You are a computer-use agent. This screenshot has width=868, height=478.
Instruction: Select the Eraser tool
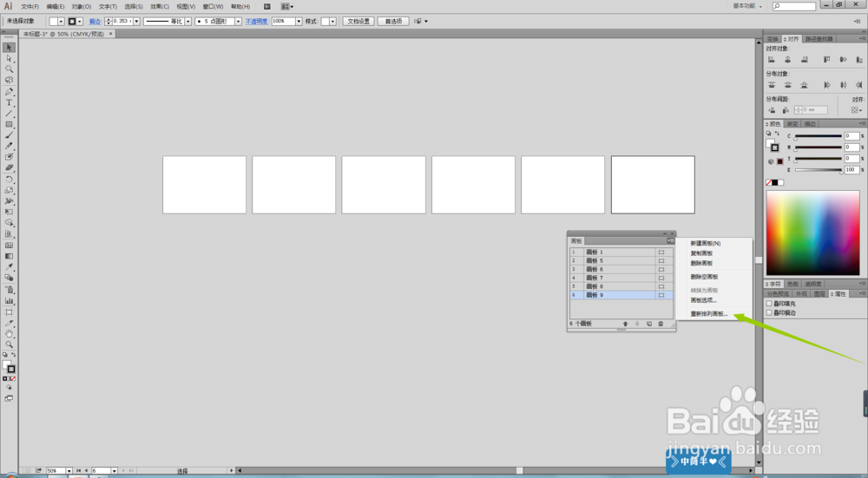(x=9, y=167)
